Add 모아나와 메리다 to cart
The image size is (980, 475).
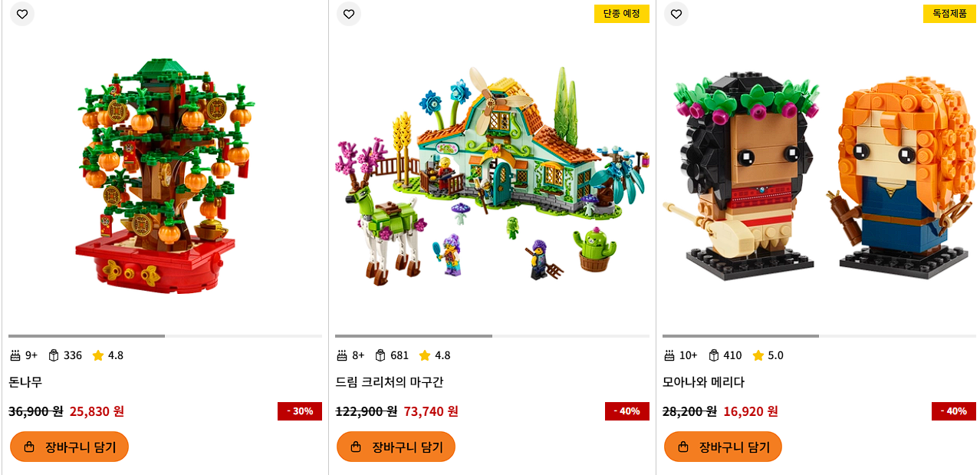coord(723,447)
